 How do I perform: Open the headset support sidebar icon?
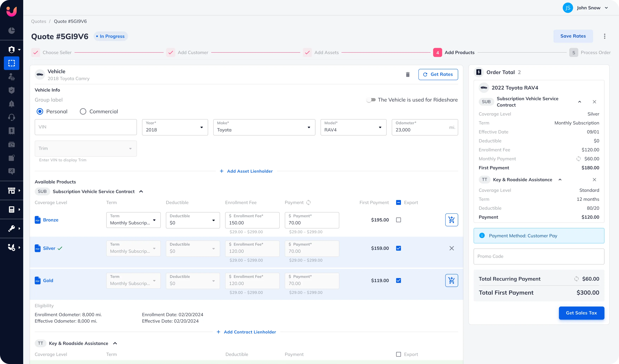pos(12,117)
